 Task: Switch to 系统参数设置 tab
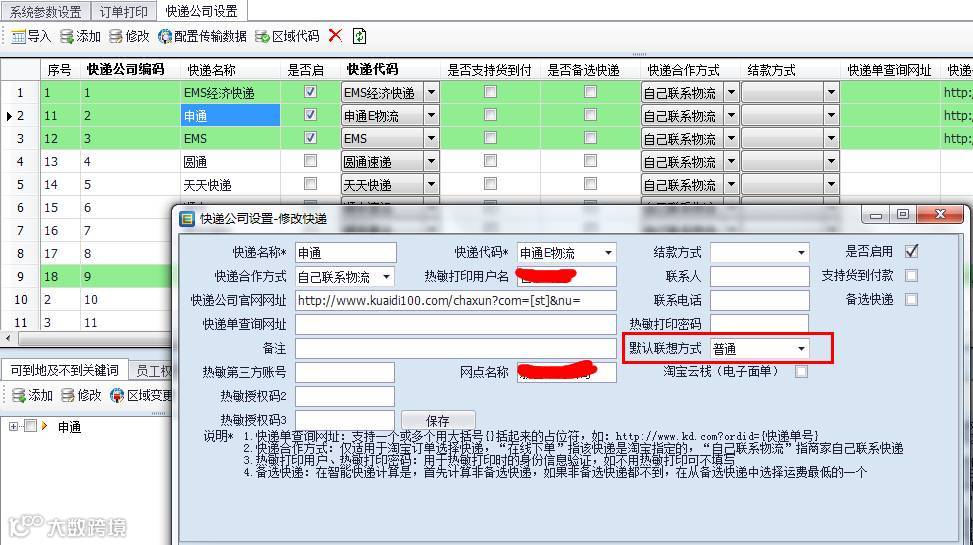tap(45, 11)
